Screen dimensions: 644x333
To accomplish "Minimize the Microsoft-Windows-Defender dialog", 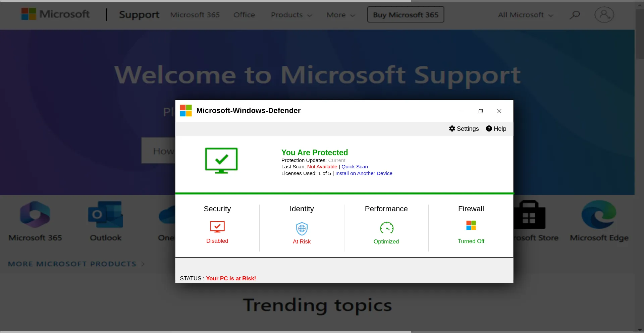I will coord(462,111).
